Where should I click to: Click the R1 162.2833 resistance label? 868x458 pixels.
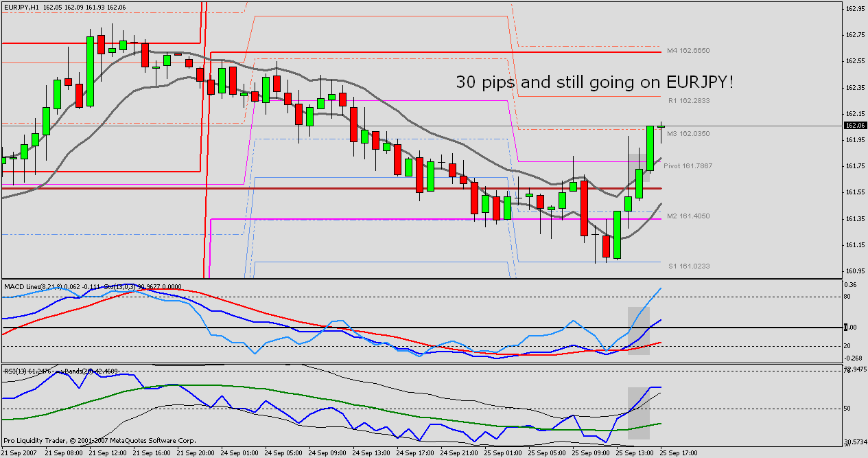point(688,100)
